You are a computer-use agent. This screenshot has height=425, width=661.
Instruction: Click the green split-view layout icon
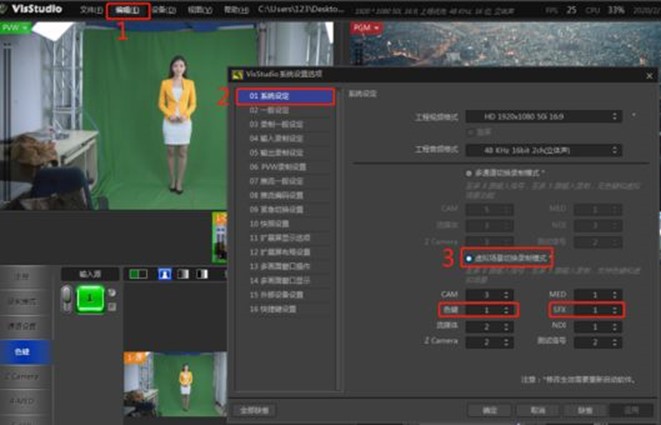point(139,274)
